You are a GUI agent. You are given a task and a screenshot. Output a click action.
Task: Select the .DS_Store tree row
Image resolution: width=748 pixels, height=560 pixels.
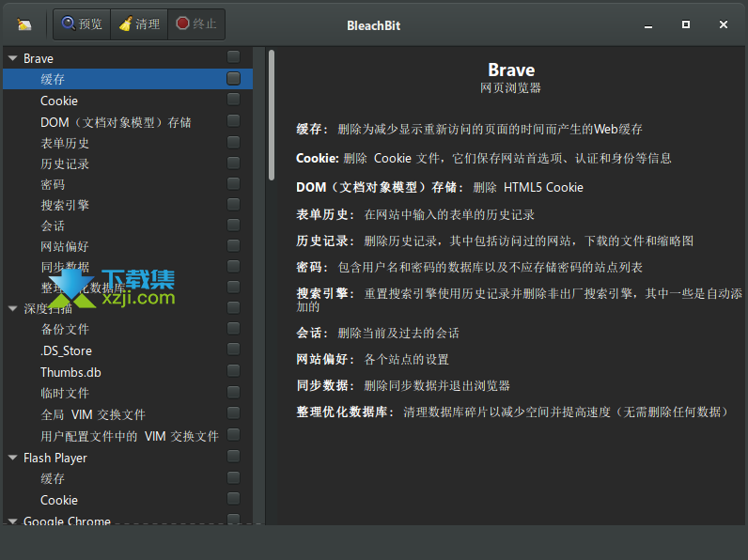[128, 350]
